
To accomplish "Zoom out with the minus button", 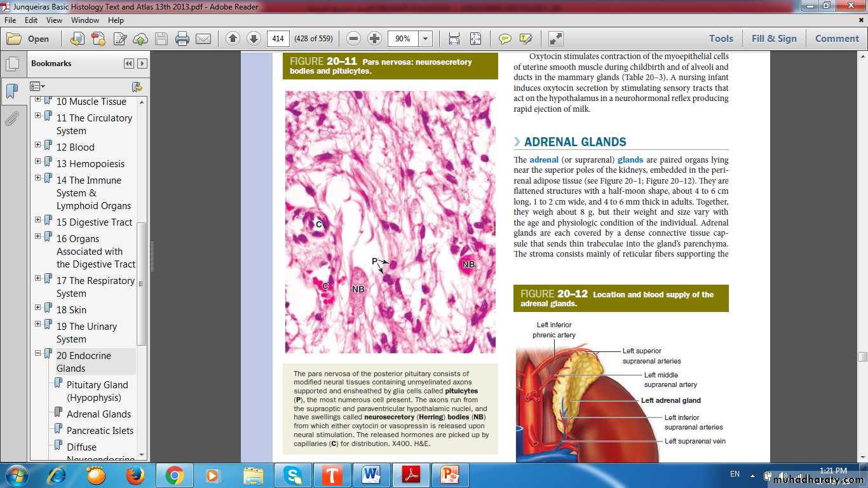I will (354, 39).
